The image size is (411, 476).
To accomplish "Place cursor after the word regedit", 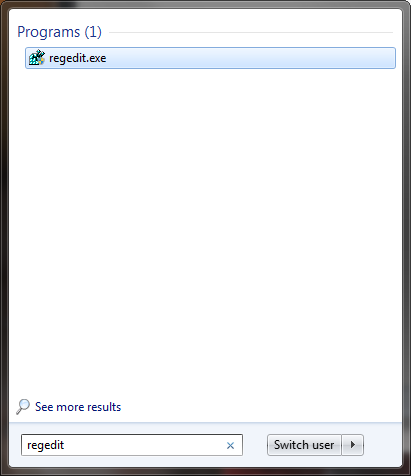I will (65, 445).
